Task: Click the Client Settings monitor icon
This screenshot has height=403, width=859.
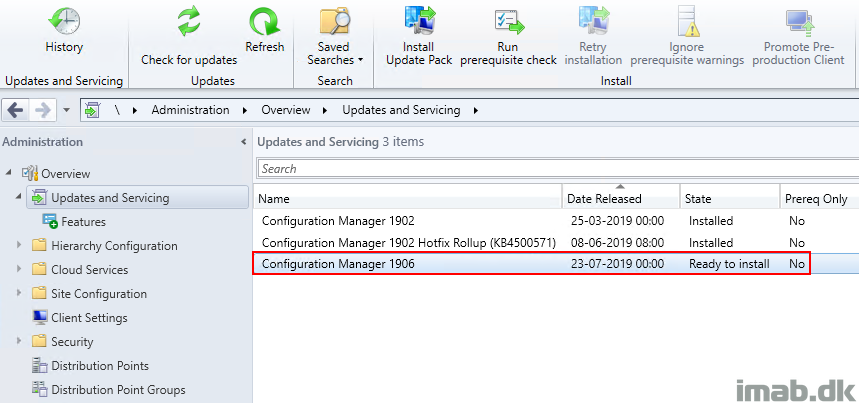Action: click(39, 318)
